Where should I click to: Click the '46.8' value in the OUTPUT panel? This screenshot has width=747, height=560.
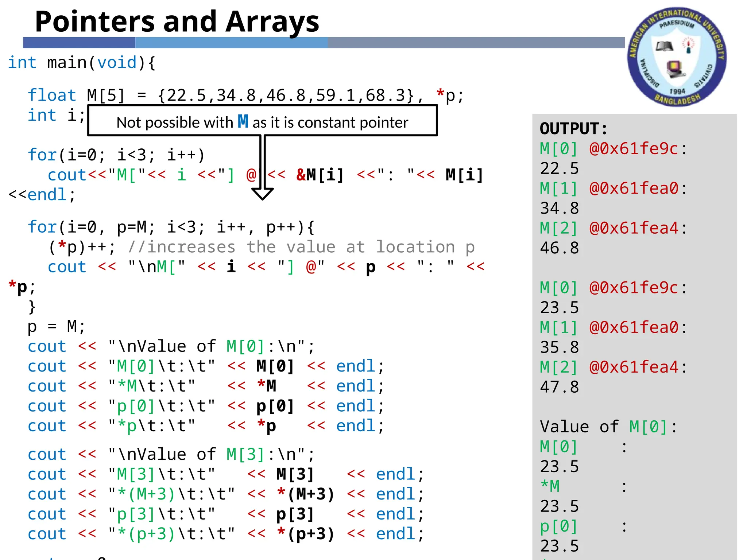point(560,248)
